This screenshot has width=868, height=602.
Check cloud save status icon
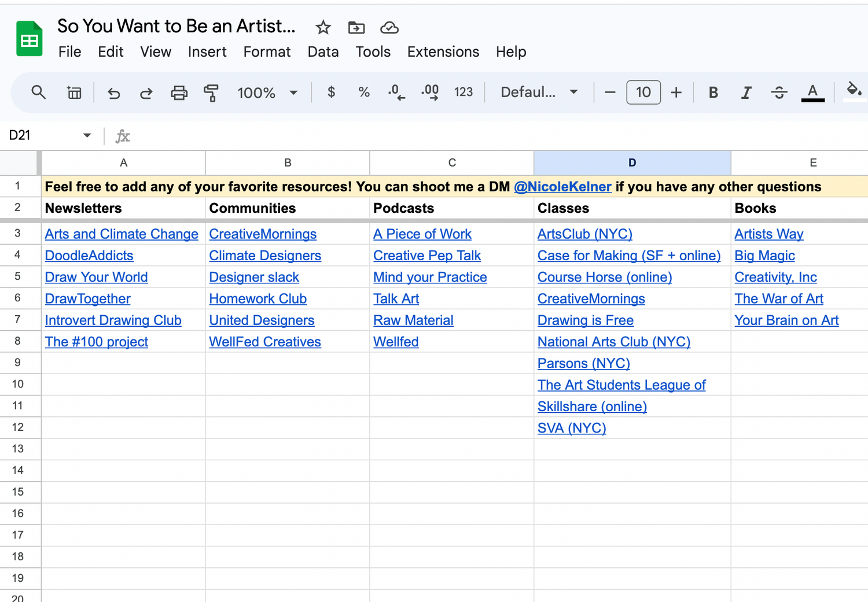[389, 27]
